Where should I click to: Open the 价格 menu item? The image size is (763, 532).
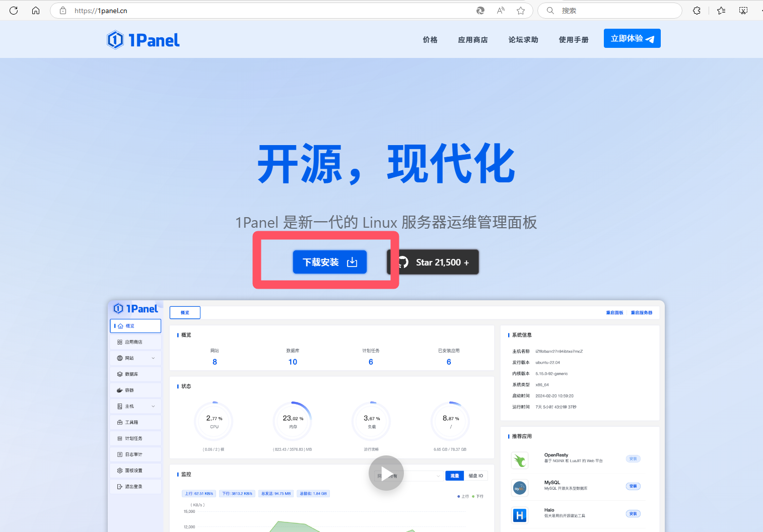pyautogui.click(x=430, y=40)
